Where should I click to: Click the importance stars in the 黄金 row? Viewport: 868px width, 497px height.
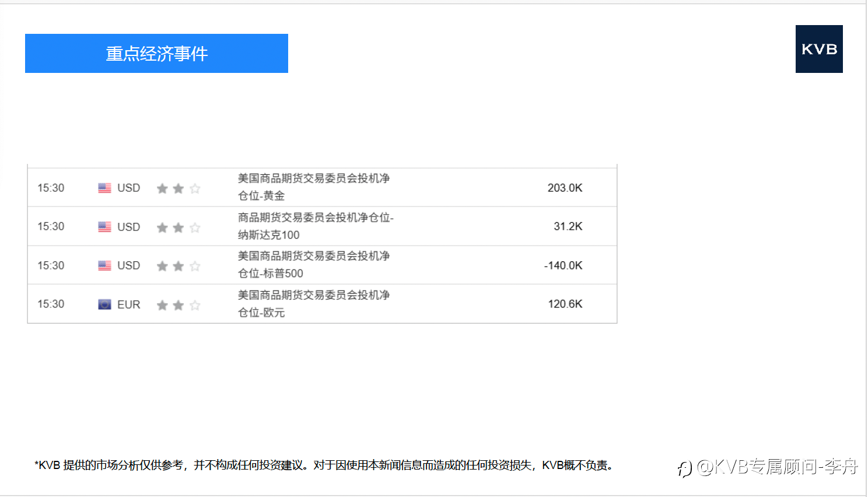tap(178, 188)
